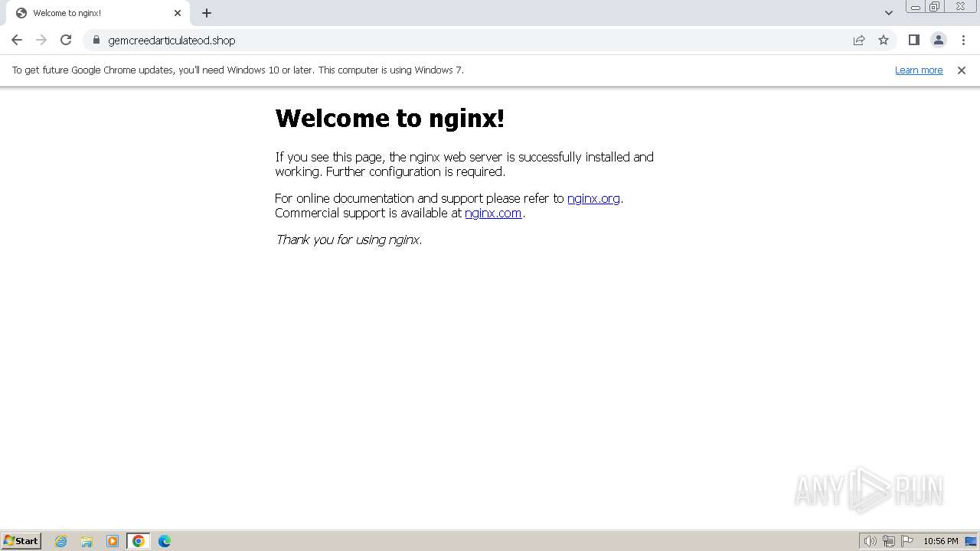This screenshot has height=551, width=980.
Task: Follow the nginx.com link
Action: pyautogui.click(x=493, y=213)
